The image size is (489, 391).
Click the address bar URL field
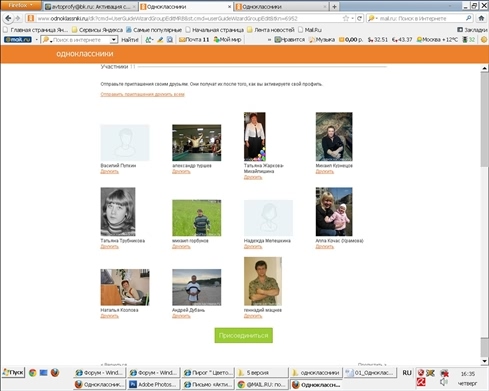pyautogui.click(x=188, y=18)
